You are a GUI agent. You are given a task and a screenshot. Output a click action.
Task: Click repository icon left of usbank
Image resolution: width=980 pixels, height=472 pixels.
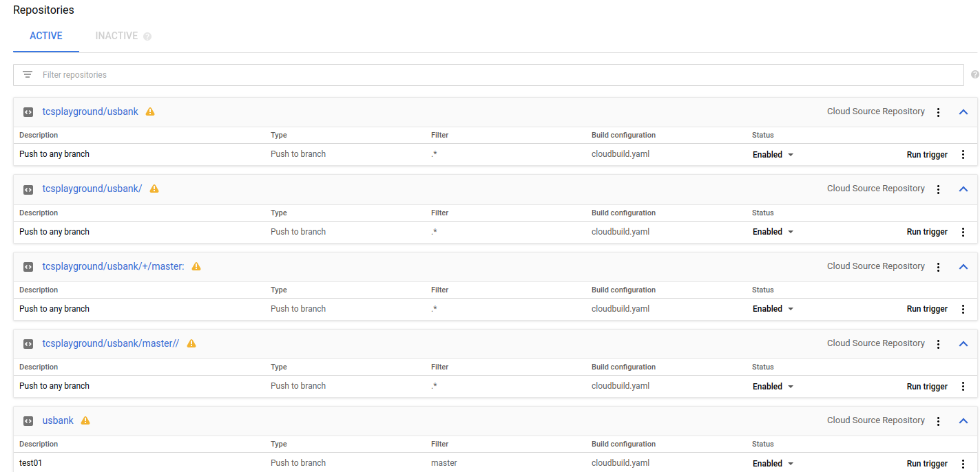[x=28, y=420]
